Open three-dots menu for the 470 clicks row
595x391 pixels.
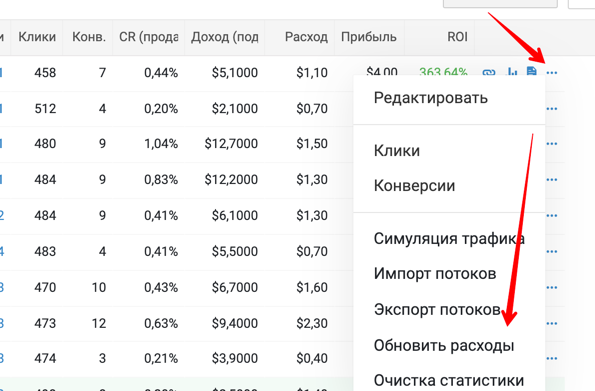pyautogui.click(x=552, y=287)
